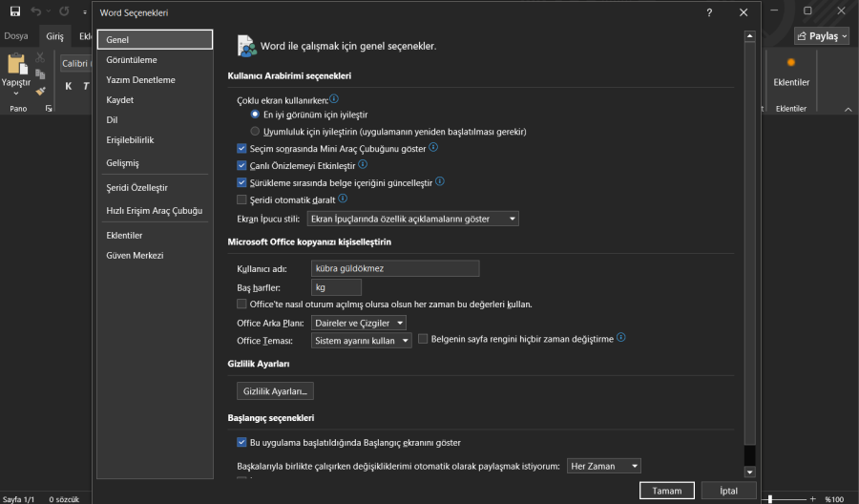Uncheck Seçim sonrasında Mini Araç Çubuğunu göster
Image resolution: width=859 pixels, height=504 pixels.
tap(241, 148)
